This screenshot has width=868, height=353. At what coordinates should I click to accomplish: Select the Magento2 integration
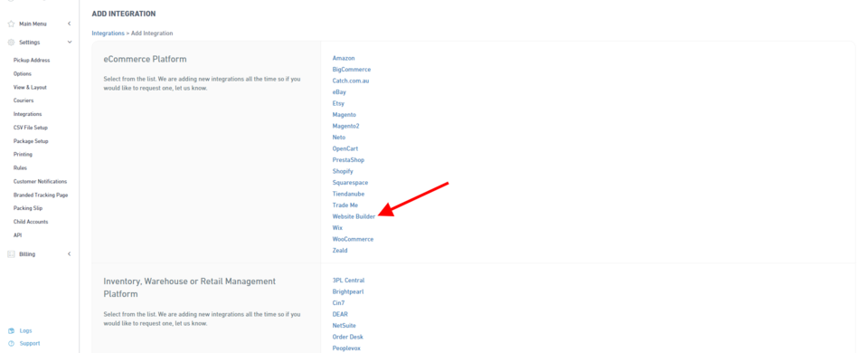coord(345,126)
